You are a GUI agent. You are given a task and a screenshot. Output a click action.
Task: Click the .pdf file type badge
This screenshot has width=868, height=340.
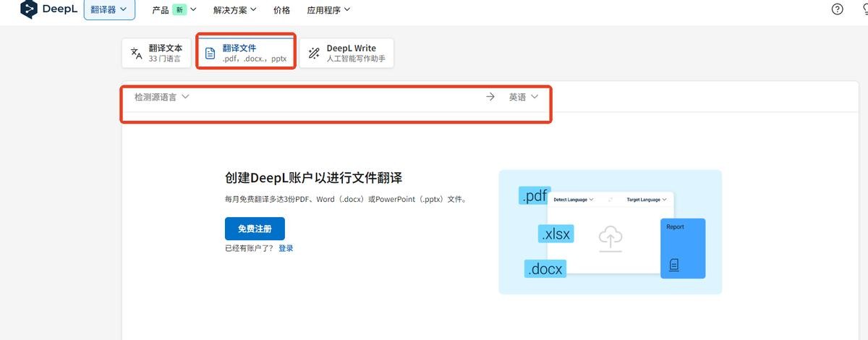pyautogui.click(x=535, y=195)
